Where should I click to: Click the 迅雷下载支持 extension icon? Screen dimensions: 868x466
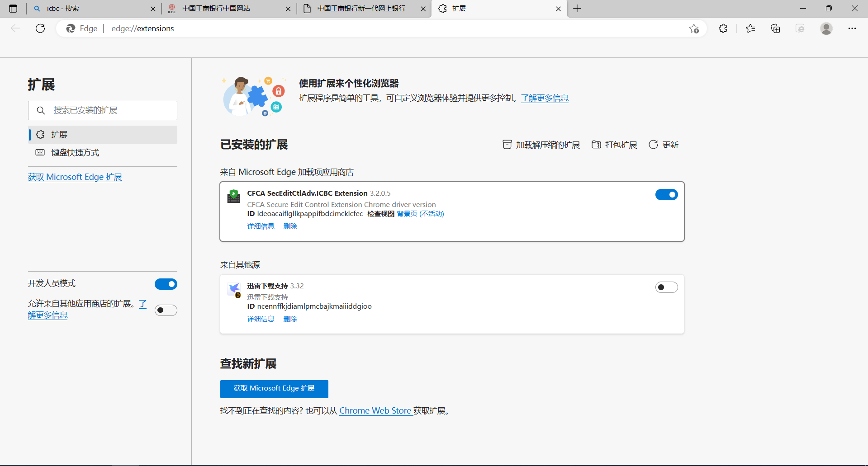(234, 290)
